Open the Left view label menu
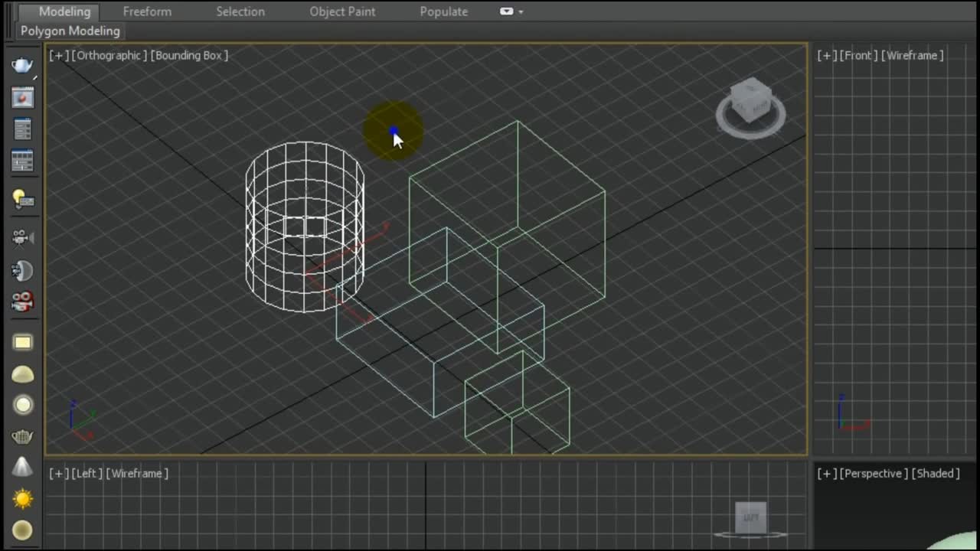 tap(87, 473)
